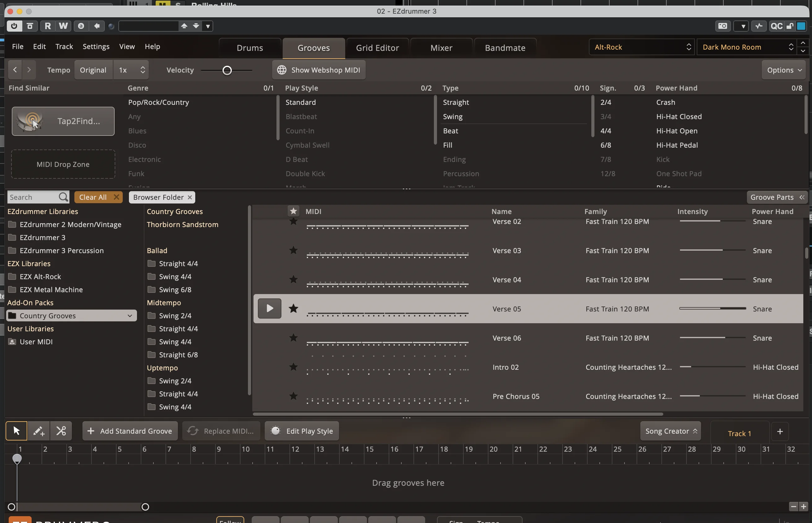812x523 pixels.
Task: Go back with left arrow navigation
Action: click(15, 69)
